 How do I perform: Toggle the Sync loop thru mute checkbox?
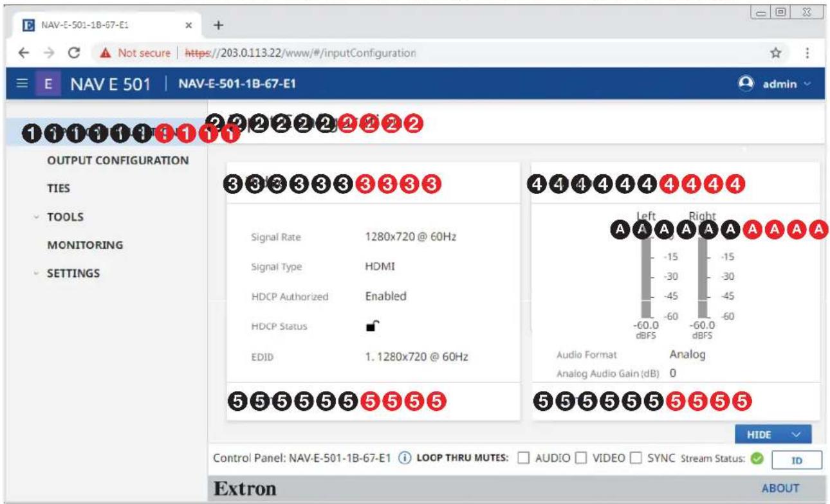[x=636, y=458]
